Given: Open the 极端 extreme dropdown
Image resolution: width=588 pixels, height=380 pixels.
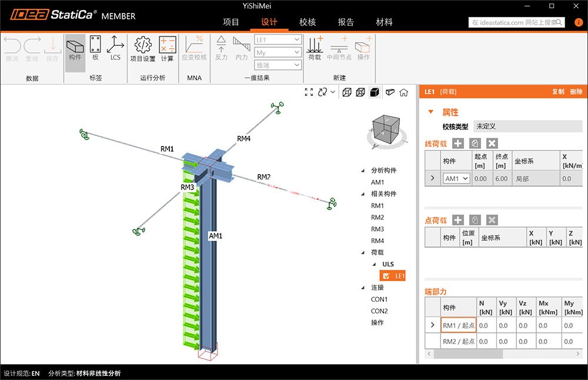Looking at the screenshot, I should [x=278, y=65].
